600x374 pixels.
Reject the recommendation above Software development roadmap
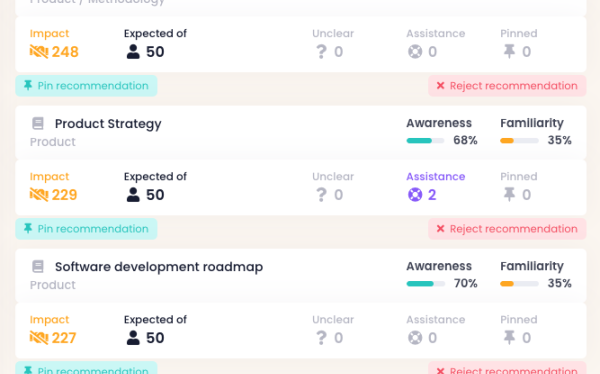[x=507, y=229]
